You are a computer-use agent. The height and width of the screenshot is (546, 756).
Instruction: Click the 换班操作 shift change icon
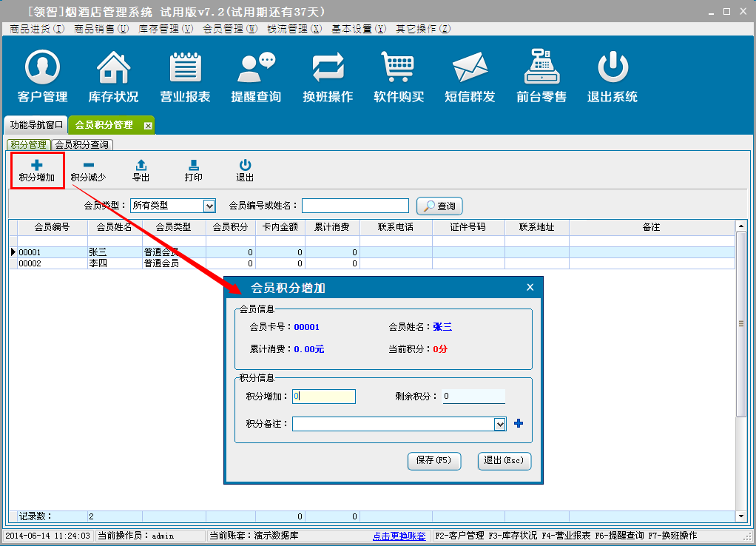tap(328, 77)
